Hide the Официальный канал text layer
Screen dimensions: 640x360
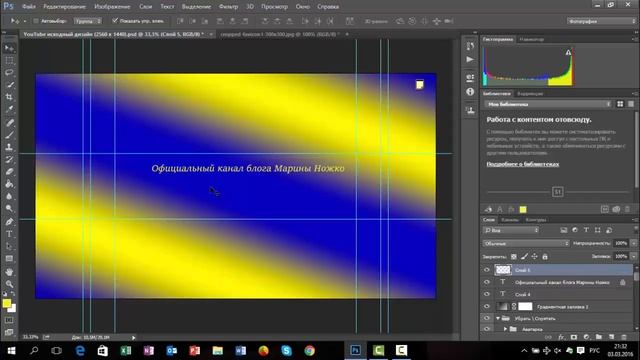487,282
